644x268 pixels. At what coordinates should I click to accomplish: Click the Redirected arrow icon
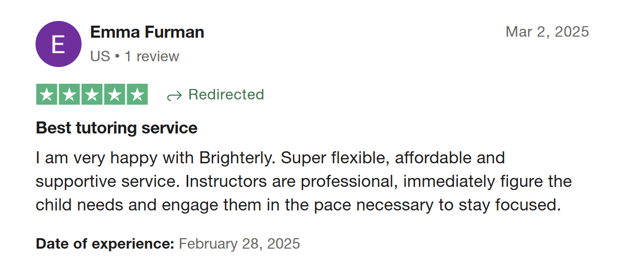coord(174,96)
